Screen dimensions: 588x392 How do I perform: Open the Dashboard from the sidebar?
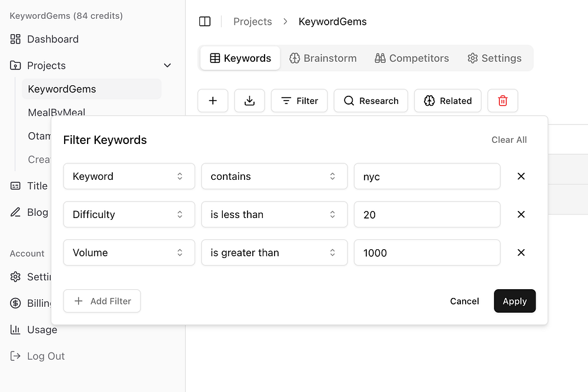click(x=52, y=39)
